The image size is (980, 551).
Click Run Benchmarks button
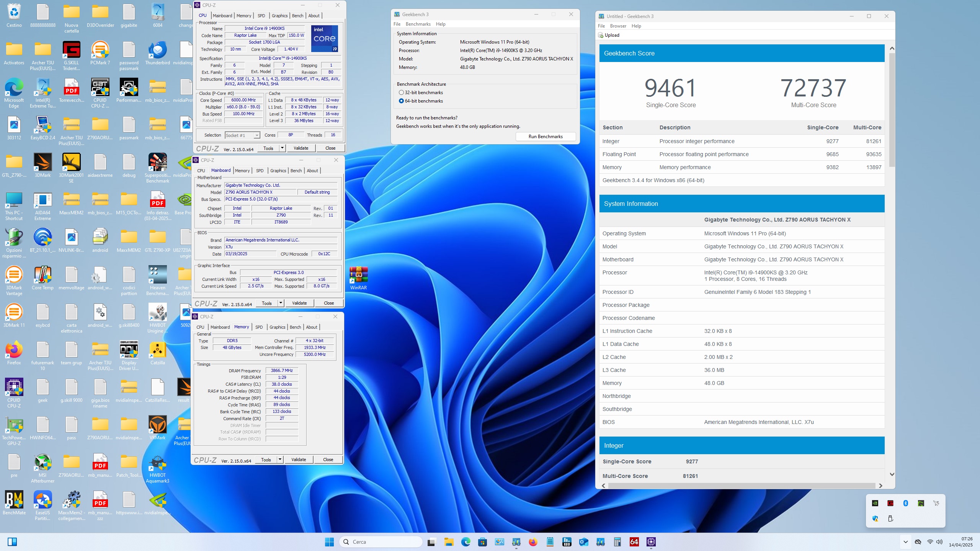pos(546,137)
